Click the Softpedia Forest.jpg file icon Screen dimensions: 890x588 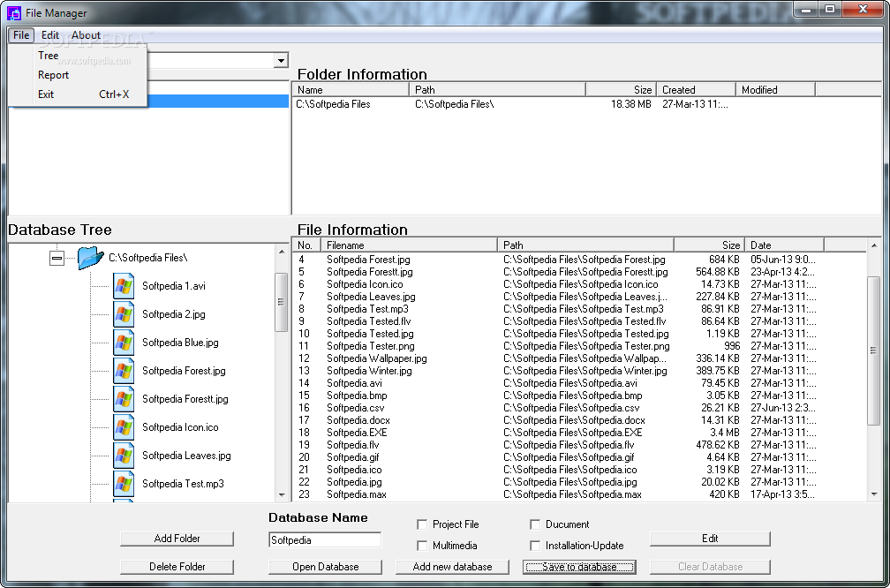pyautogui.click(x=124, y=371)
